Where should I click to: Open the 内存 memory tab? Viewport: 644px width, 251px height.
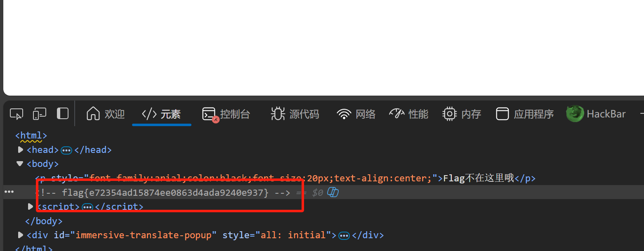click(x=462, y=114)
